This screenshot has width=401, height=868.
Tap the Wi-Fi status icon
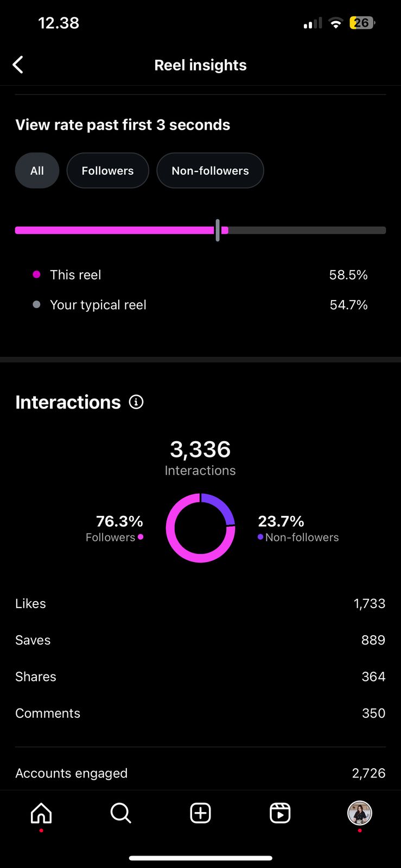[336, 23]
